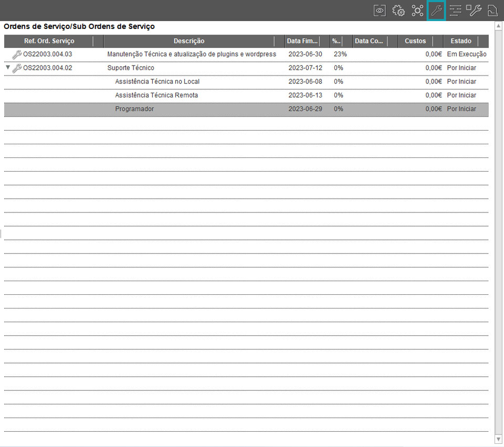
Task: Select Assistência Técnica Remota row
Action: [x=156, y=95]
